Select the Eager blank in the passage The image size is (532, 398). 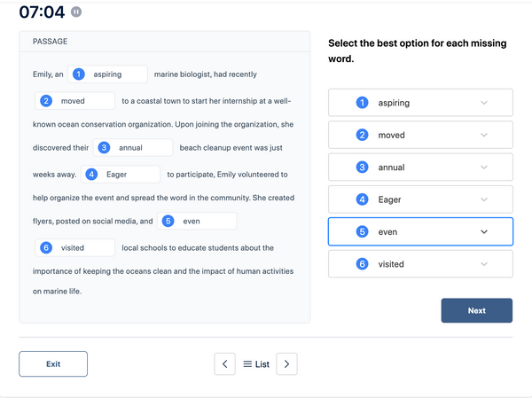[x=121, y=175]
